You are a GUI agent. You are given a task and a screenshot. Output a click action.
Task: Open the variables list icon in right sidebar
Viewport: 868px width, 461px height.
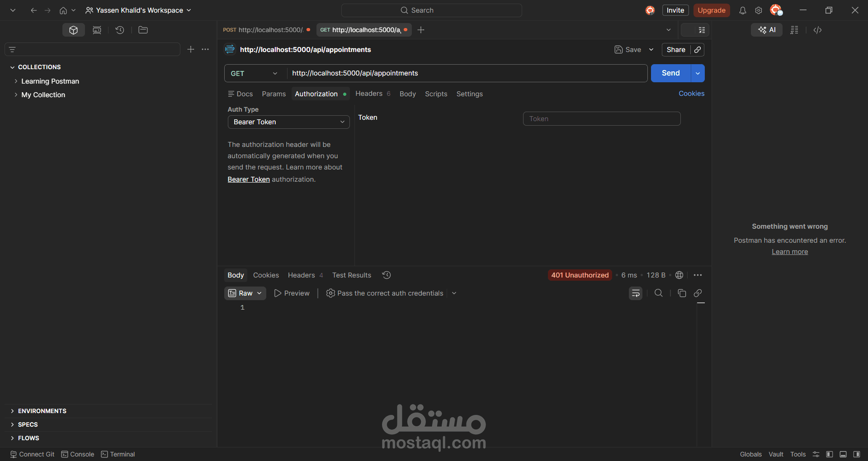794,30
